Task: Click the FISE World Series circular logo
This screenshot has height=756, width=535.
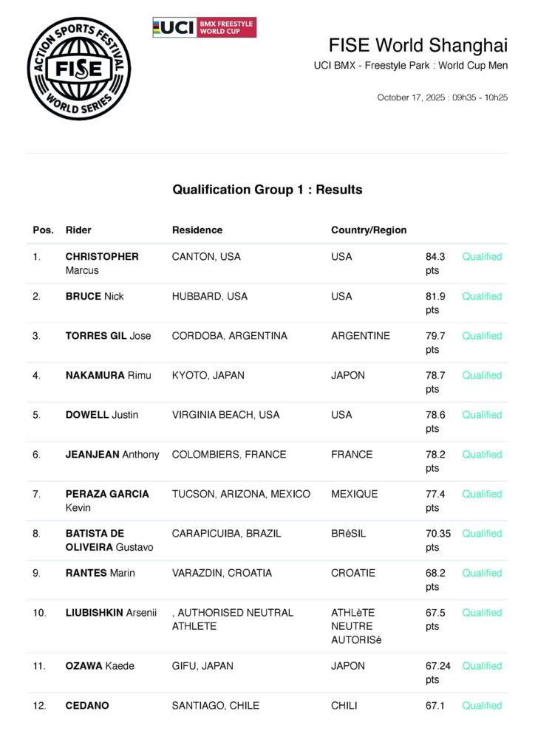Action: [79, 69]
